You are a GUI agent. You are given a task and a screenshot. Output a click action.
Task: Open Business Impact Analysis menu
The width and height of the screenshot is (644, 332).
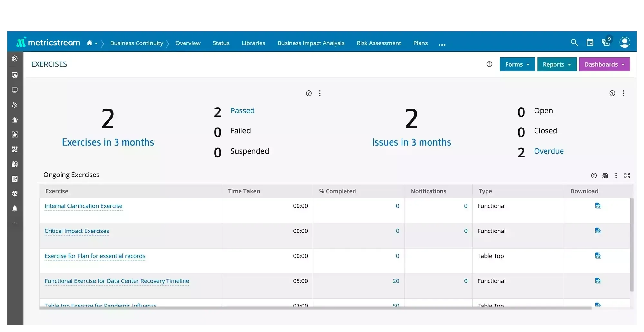(x=311, y=43)
